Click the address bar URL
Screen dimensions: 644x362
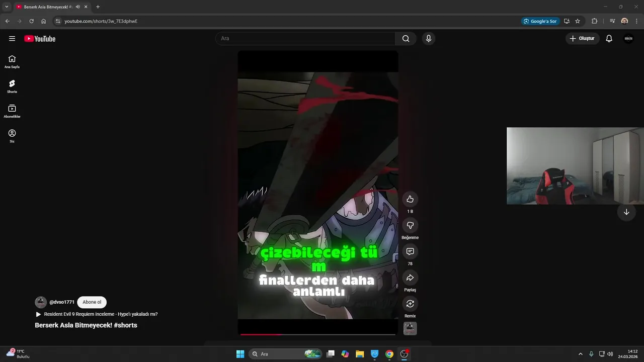(101, 21)
